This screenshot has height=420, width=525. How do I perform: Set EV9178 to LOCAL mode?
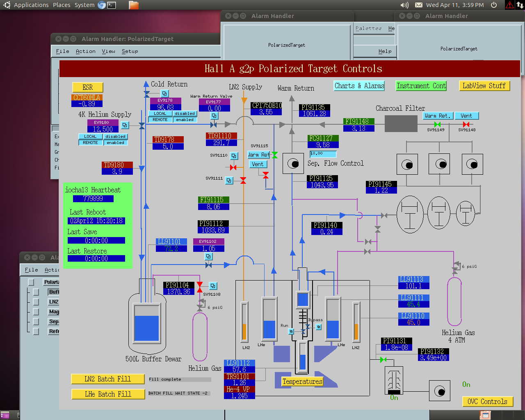160,114
